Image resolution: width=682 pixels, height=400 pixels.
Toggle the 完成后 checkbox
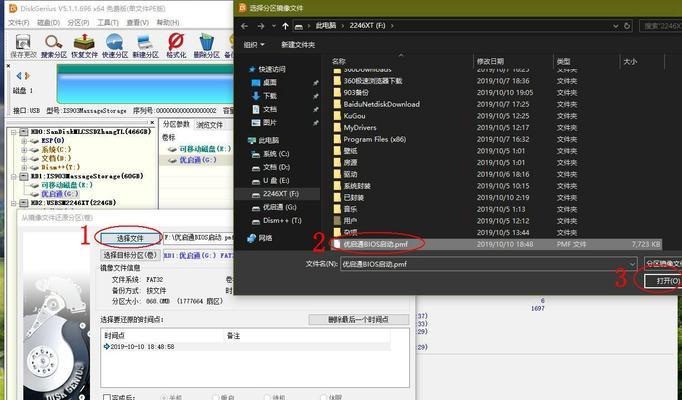tap(105, 396)
